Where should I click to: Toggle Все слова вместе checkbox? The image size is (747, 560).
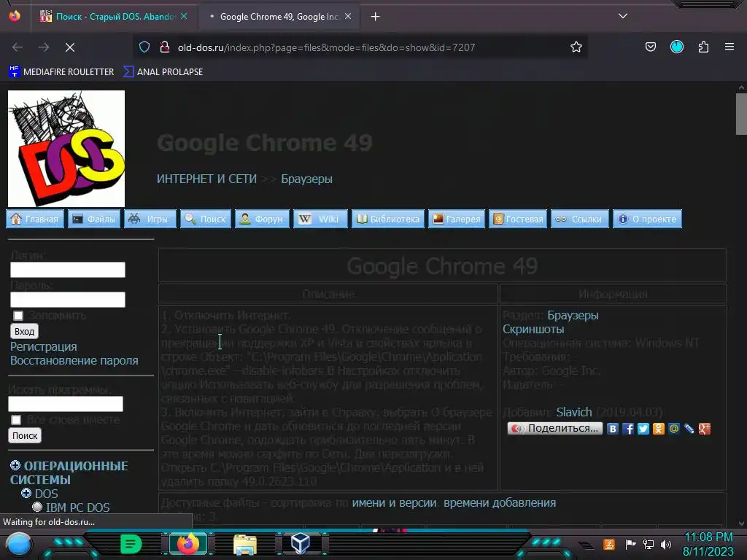click(16, 420)
